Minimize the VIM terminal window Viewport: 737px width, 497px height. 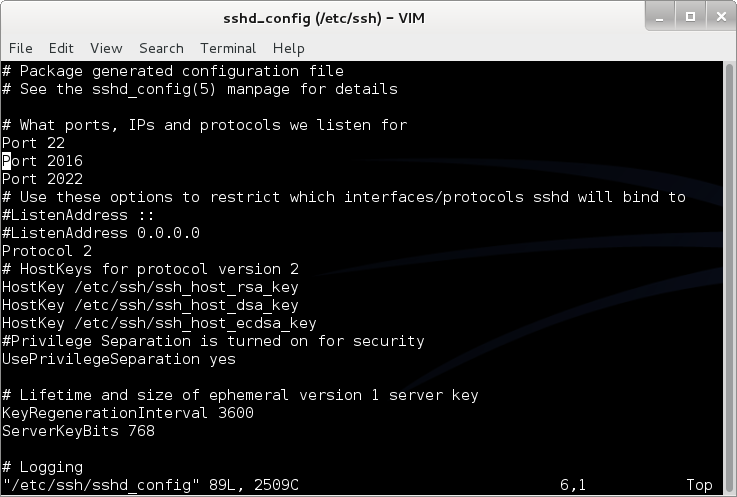tap(660, 17)
